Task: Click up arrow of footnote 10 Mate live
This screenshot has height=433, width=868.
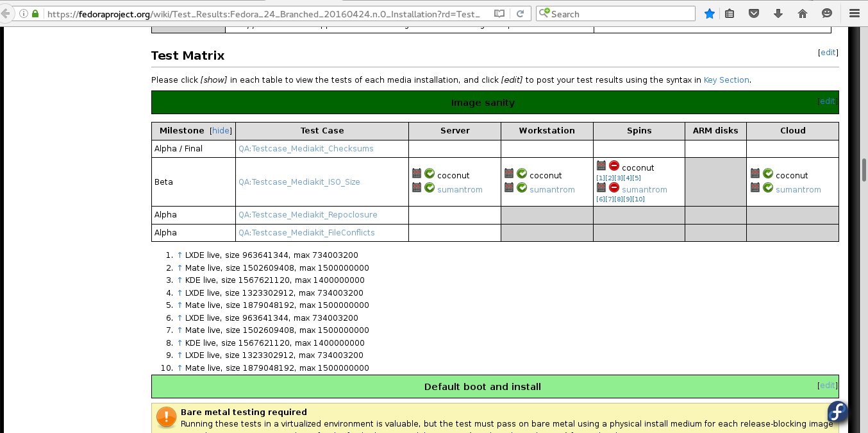Action: [179, 368]
